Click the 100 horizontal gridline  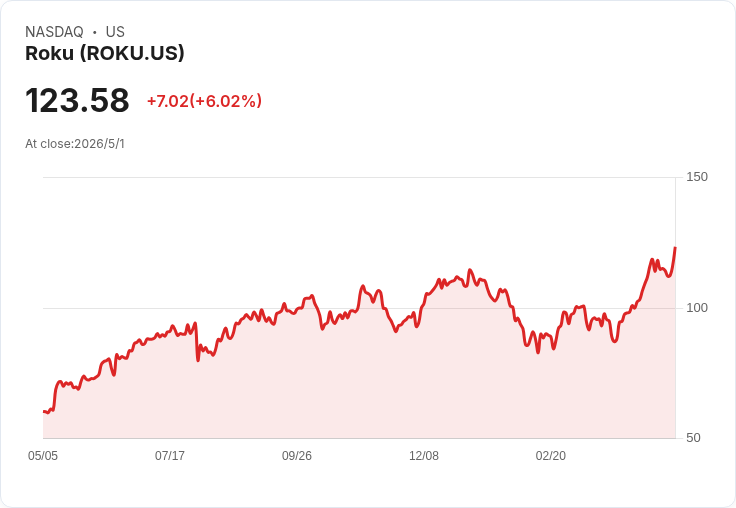coord(359,308)
